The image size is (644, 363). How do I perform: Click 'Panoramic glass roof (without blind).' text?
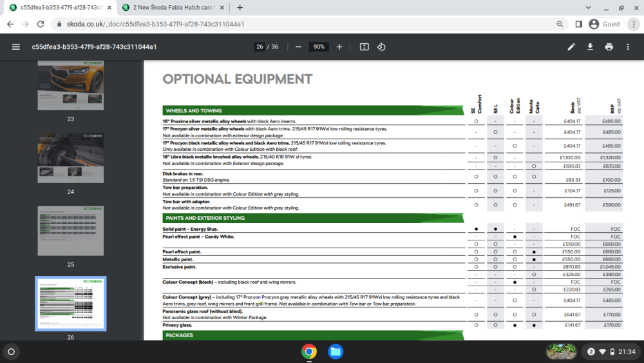202,311
